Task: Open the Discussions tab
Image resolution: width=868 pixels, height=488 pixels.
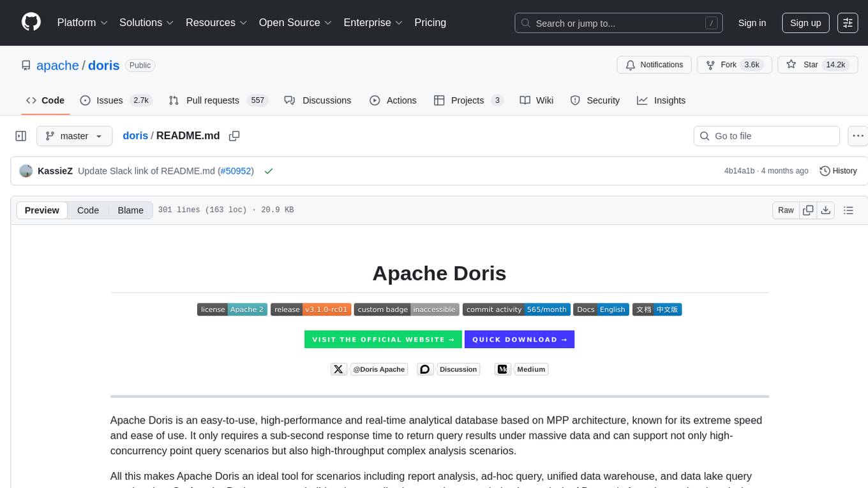Action: tap(317, 100)
